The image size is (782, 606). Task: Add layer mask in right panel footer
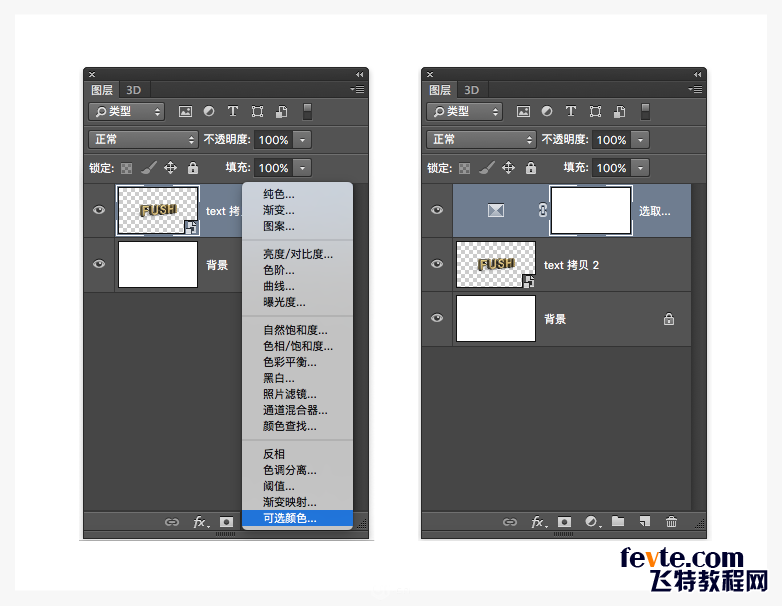pyautogui.click(x=565, y=522)
